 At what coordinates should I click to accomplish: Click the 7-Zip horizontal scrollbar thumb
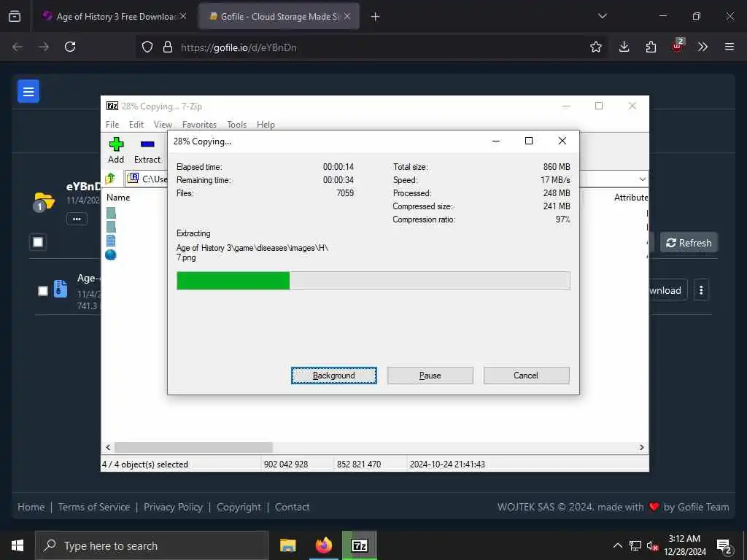click(x=193, y=447)
